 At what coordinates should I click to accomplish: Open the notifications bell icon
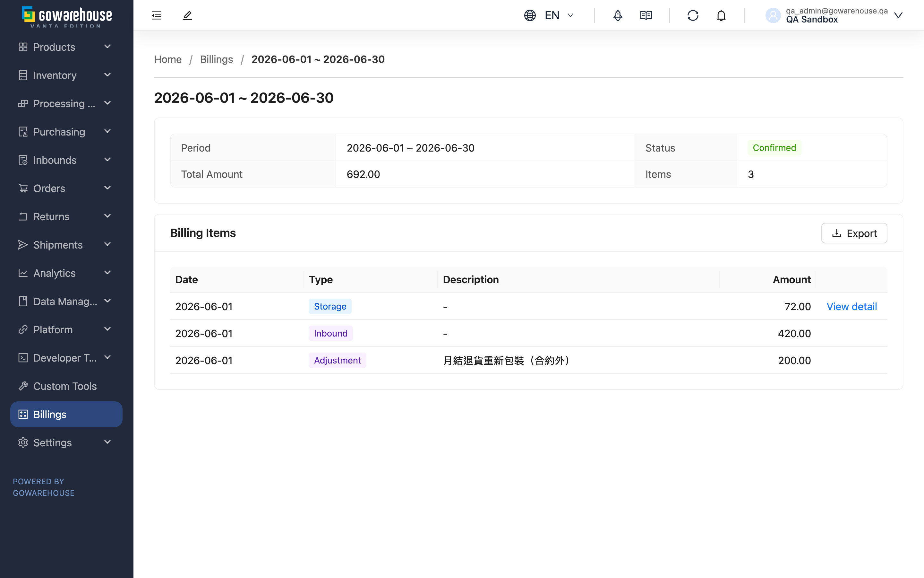pos(721,15)
